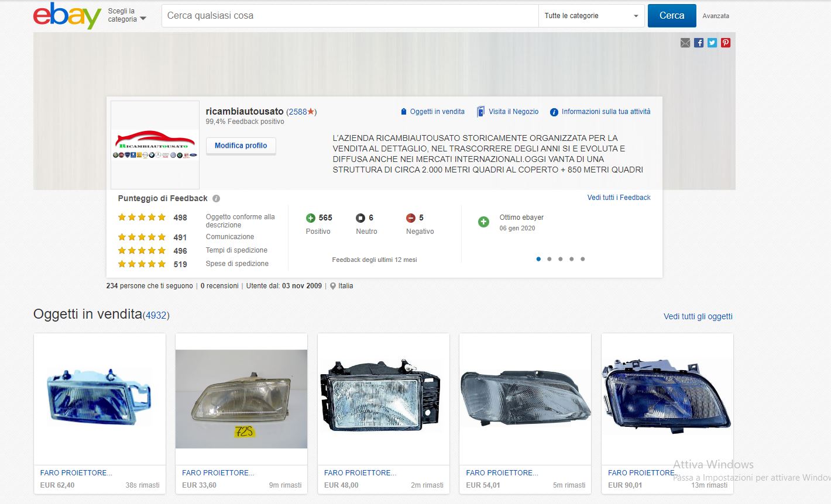This screenshot has height=504, width=831.
Task: Open the Tutte le categorie combo box
Action: click(591, 16)
